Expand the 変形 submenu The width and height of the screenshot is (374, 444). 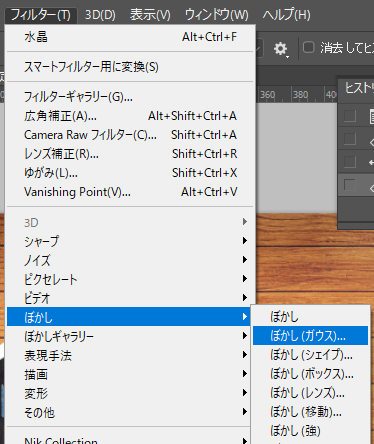click(x=129, y=393)
